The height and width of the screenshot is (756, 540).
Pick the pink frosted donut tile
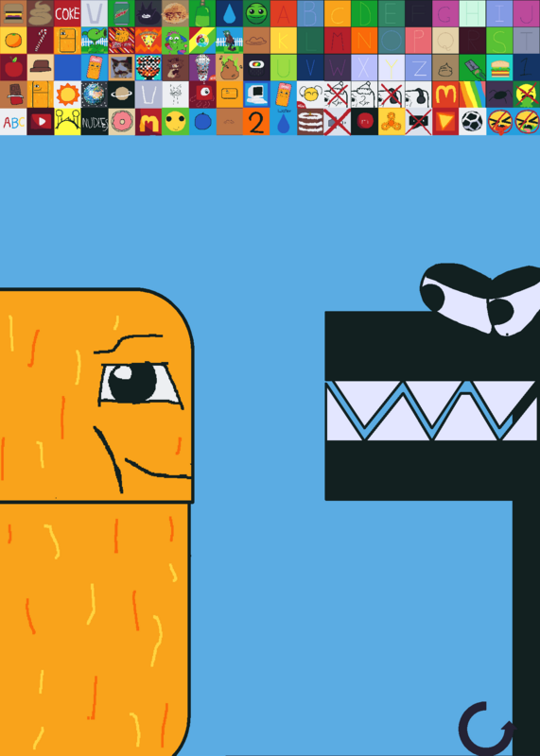[x=122, y=122]
